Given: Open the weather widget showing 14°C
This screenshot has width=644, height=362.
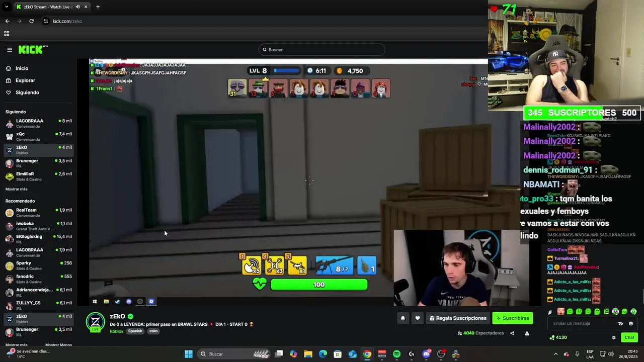Looking at the screenshot, I should click(28, 354).
